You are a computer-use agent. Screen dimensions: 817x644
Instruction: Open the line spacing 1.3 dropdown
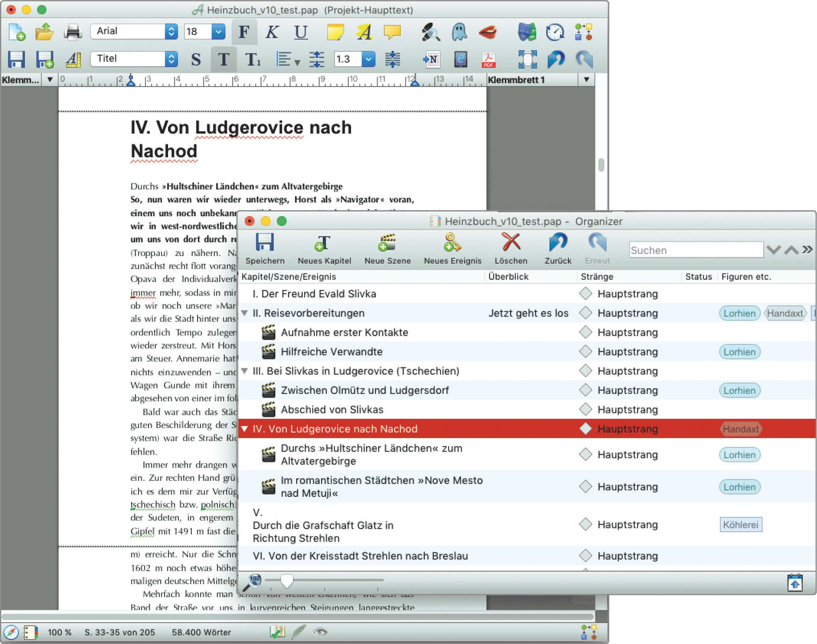pyautogui.click(x=369, y=59)
